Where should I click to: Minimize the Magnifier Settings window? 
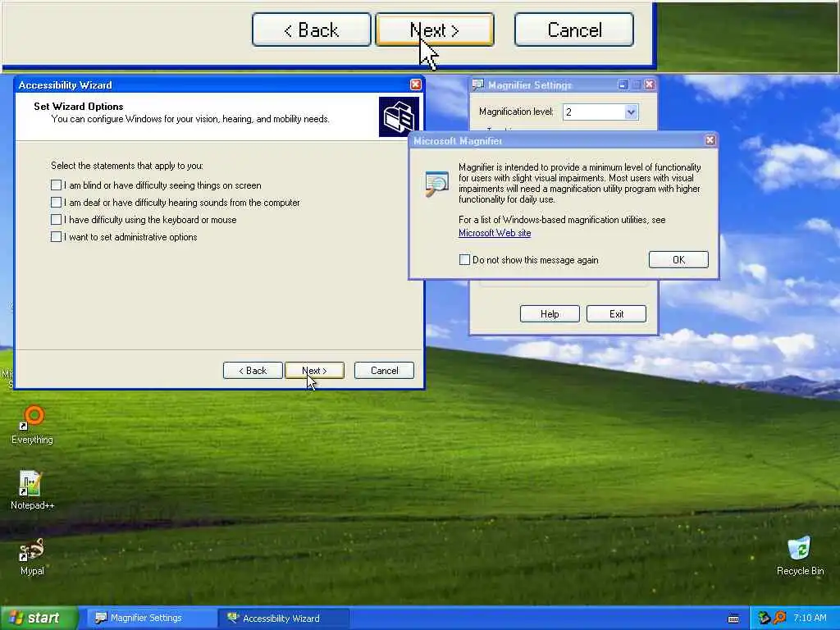pyautogui.click(x=623, y=84)
